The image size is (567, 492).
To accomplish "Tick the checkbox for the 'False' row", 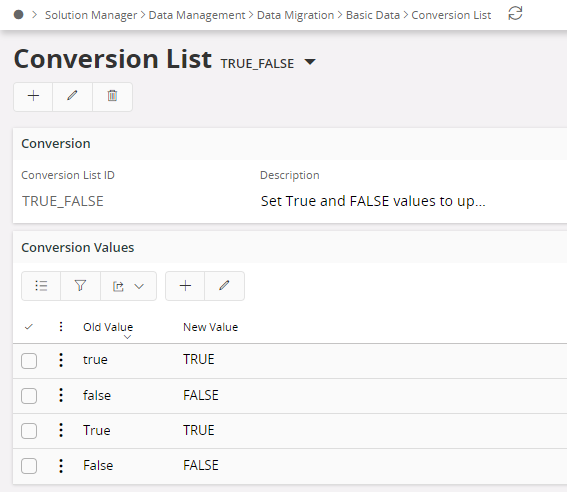I will point(29,466).
